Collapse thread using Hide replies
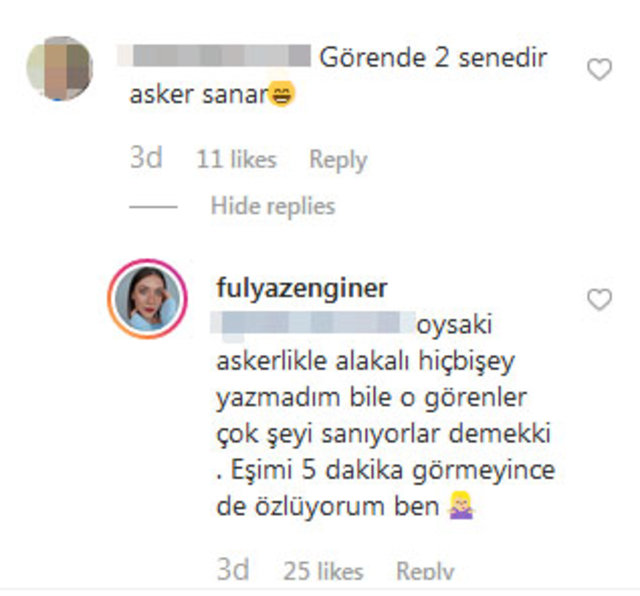This screenshot has width=640, height=596. click(273, 206)
